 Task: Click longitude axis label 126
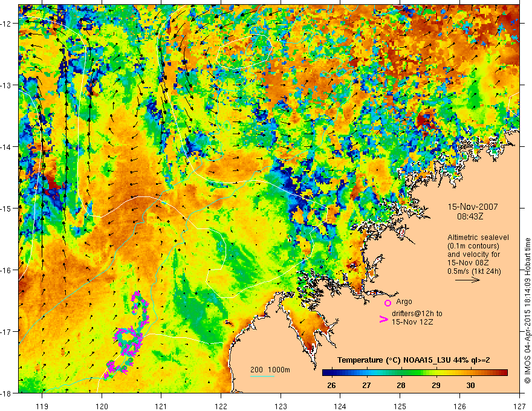459,406
